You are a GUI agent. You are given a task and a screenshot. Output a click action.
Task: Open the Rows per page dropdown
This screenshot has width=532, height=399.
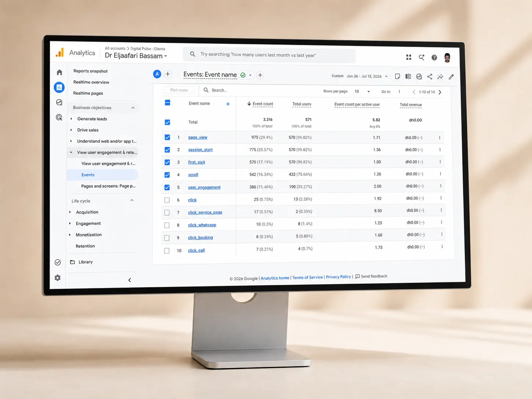(x=362, y=91)
